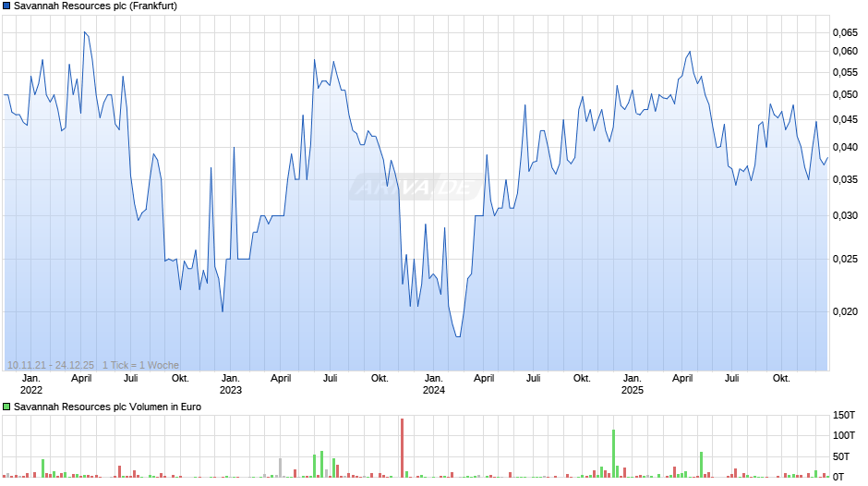
Task: Click the volume axis label 100T
Action: [x=844, y=435]
